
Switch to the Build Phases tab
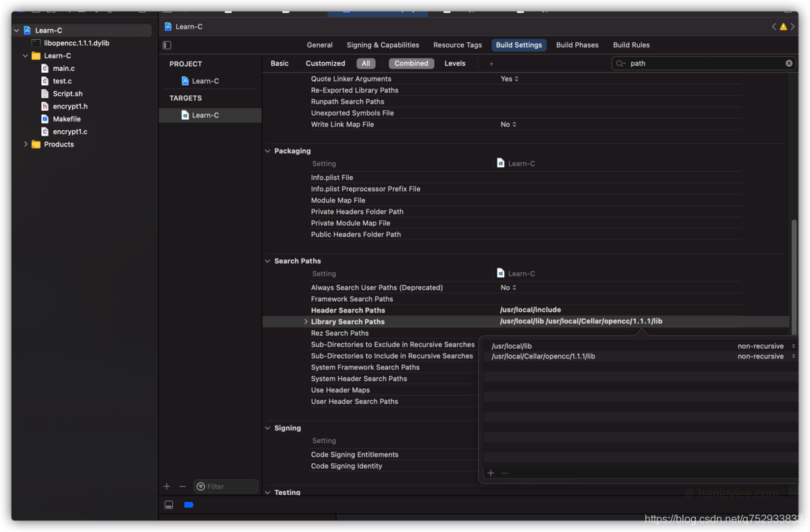click(x=577, y=45)
